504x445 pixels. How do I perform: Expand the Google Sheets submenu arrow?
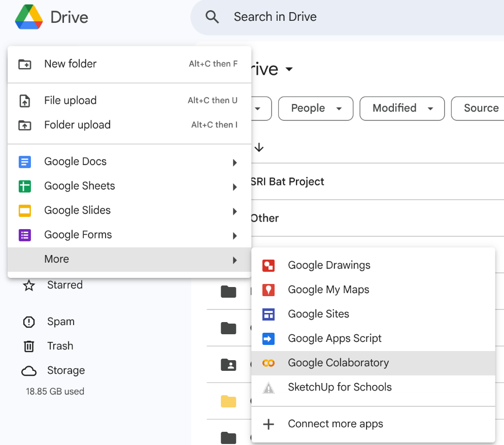(234, 187)
